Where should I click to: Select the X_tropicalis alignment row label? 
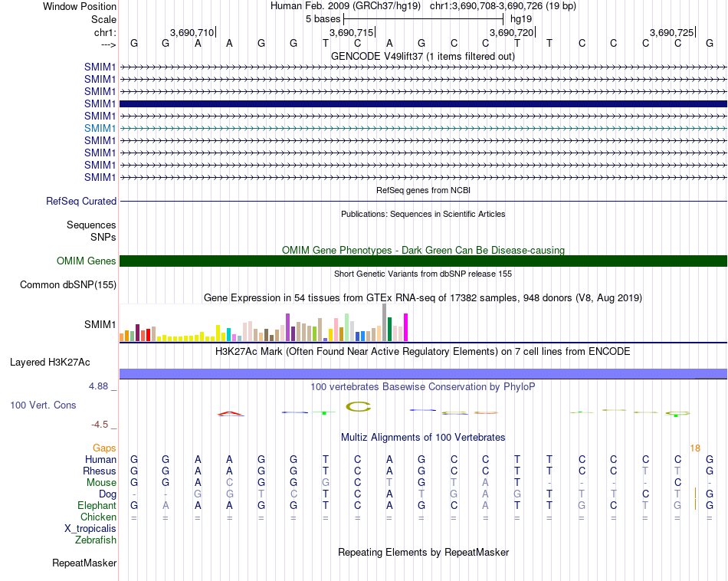90,529
